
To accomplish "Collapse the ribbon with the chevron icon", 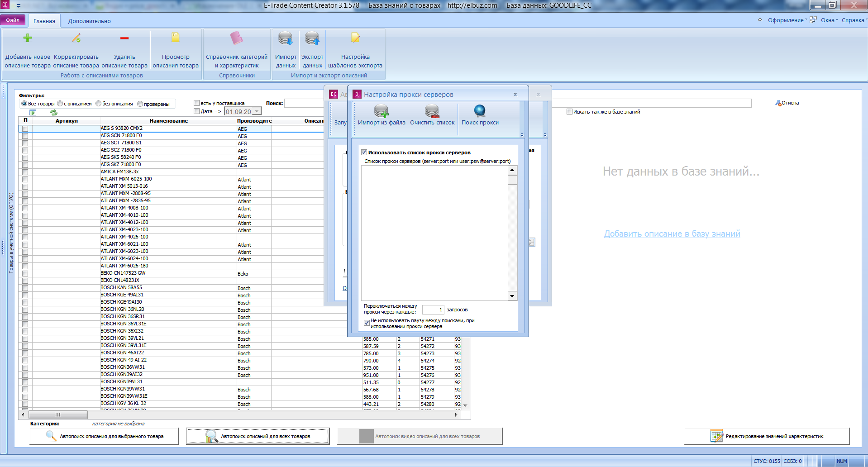I will (x=760, y=20).
